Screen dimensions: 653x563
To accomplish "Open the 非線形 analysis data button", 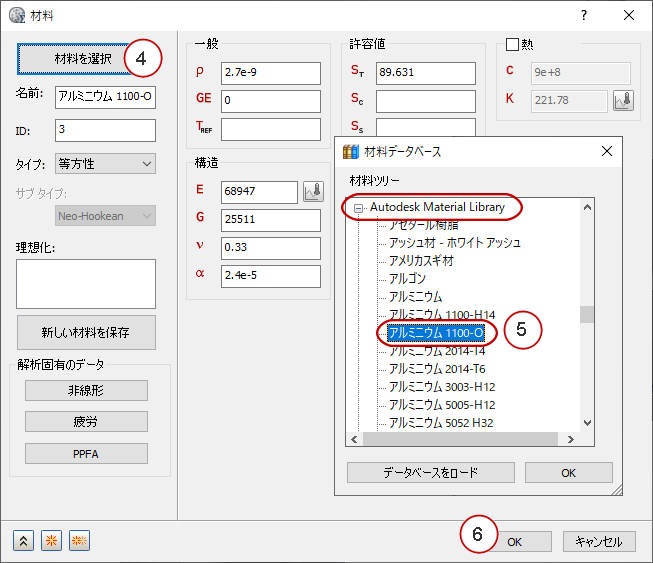I will (x=86, y=391).
